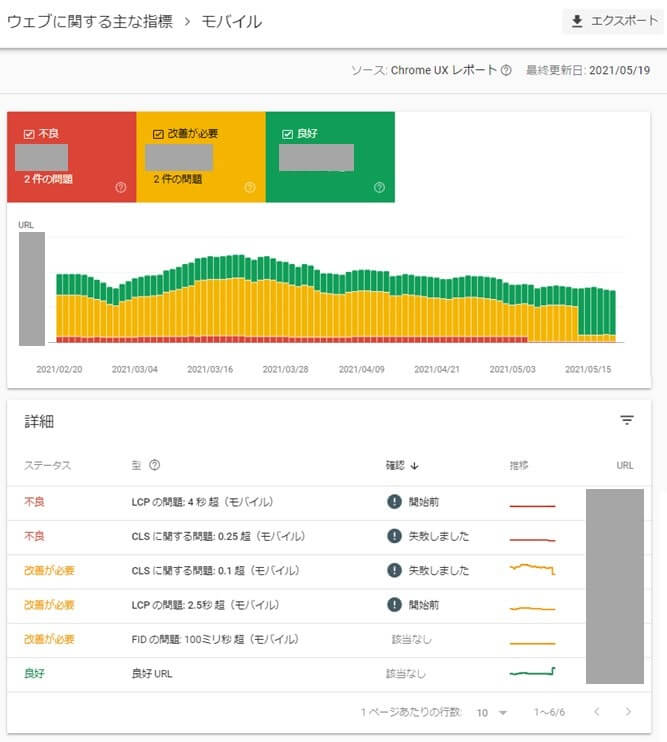
Task: Click help icon beside 型 column header
Action: tap(155, 465)
